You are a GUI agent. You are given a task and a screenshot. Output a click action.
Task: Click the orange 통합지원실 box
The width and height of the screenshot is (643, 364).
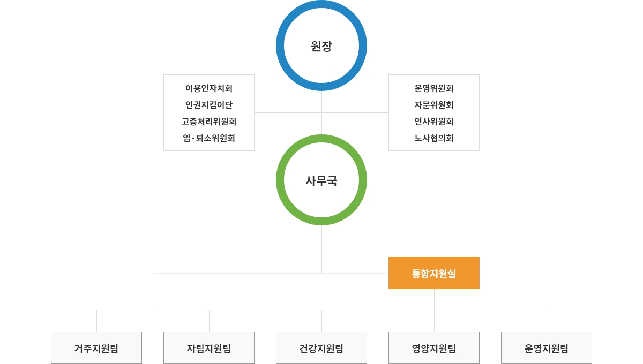pyautogui.click(x=434, y=273)
